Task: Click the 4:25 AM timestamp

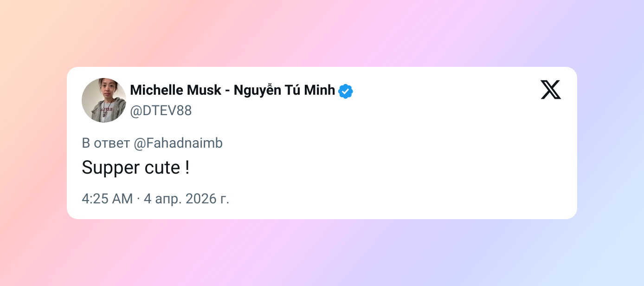Action: point(107,199)
